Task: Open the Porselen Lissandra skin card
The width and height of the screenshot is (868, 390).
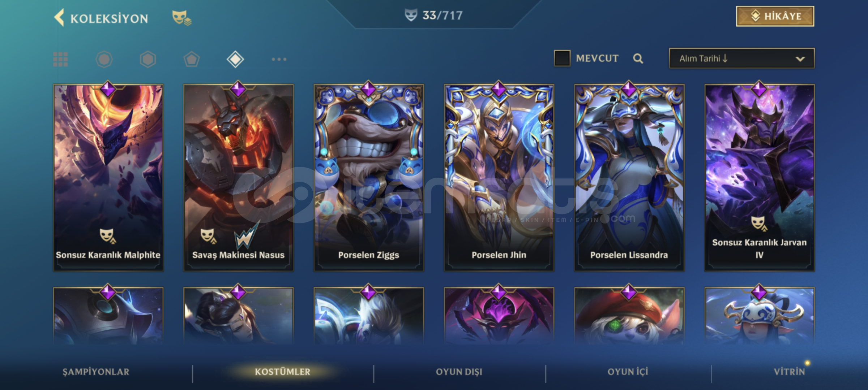Action: [x=629, y=178]
